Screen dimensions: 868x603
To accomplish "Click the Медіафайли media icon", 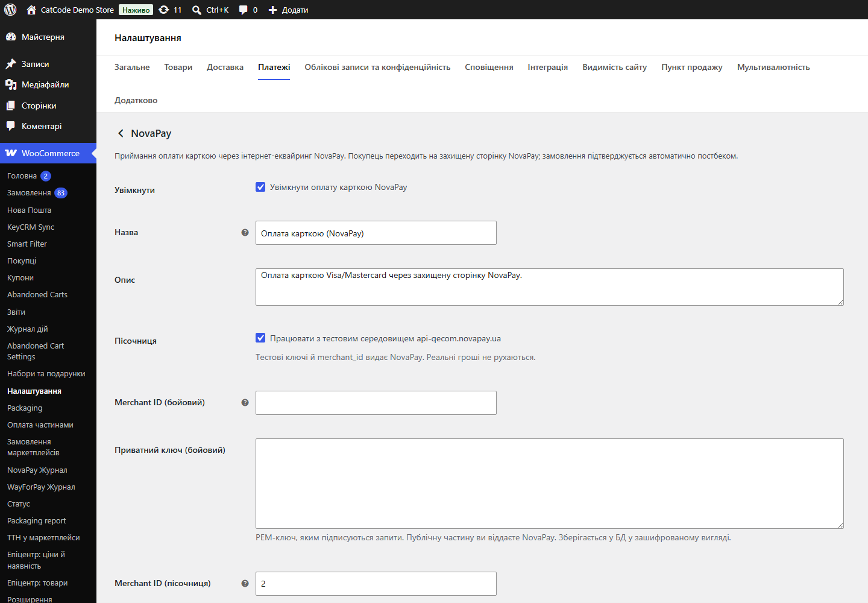I will point(11,84).
